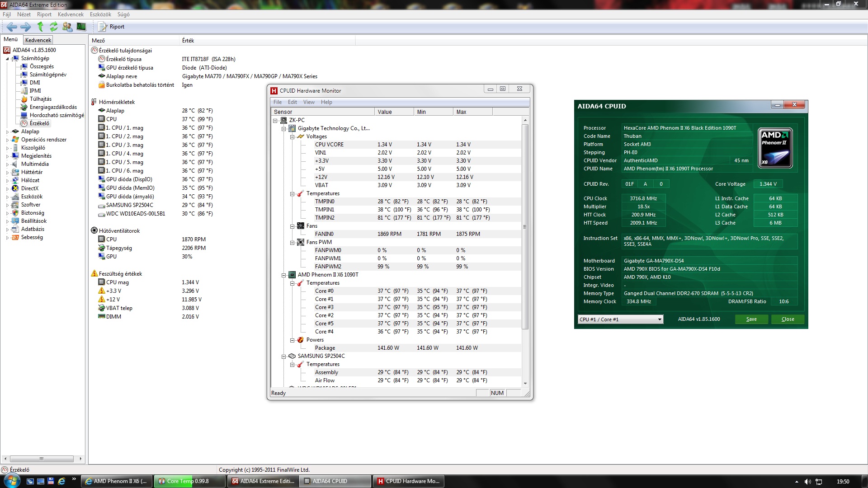Click the Mező column header

tap(134, 41)
